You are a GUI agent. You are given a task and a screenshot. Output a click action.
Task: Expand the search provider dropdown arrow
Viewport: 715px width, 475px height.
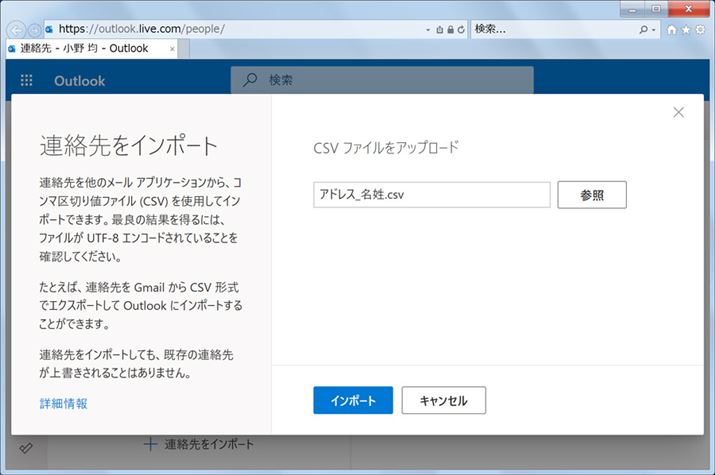(654, 30)
